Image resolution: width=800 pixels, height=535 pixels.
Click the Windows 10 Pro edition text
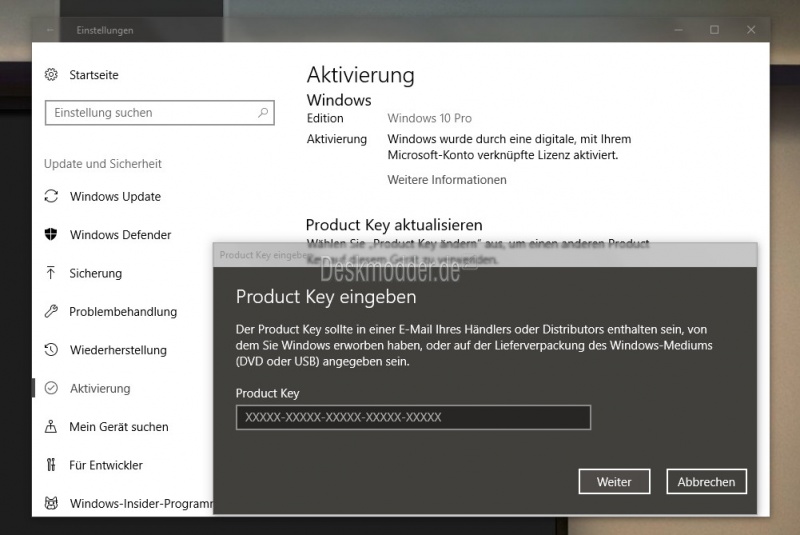coord(430,118)
